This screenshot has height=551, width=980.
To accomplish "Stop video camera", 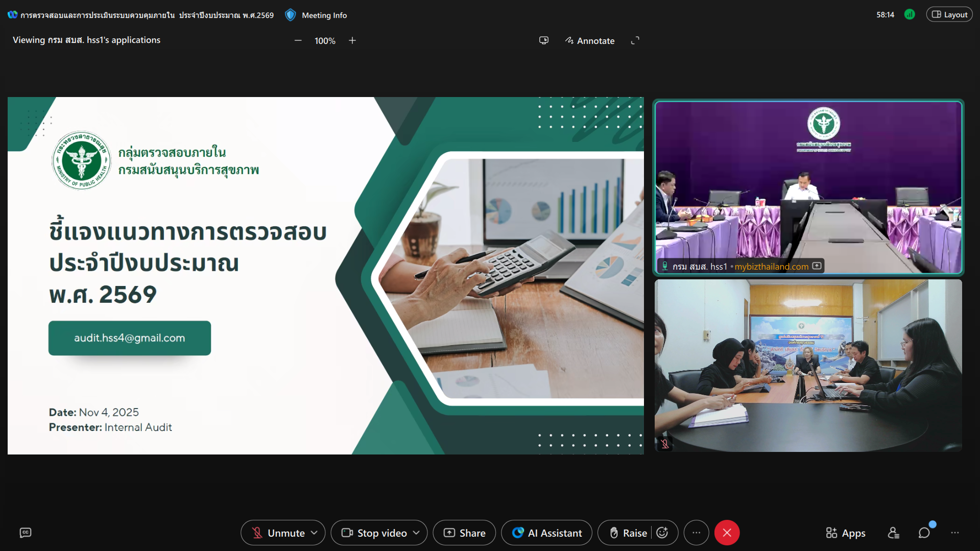I will [x=374, y=533].
